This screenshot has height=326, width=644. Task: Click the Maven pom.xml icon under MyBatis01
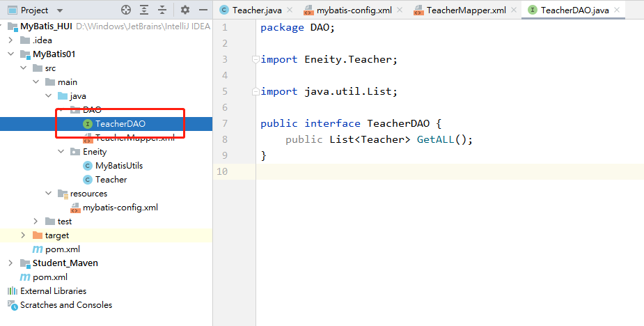[38, 249]
